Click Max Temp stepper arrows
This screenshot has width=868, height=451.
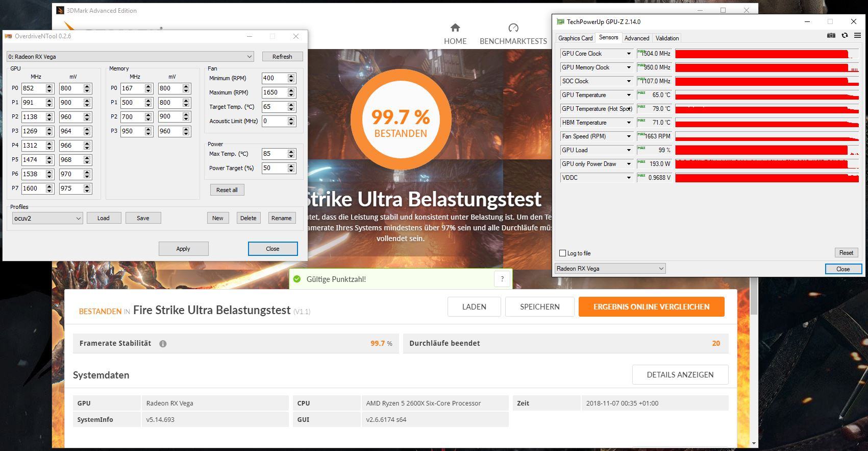click(291, 154)
